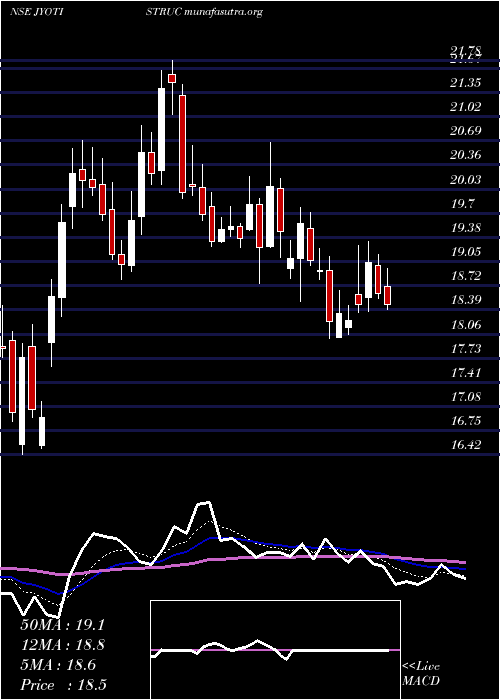
Task: Click the 16.42 price axis label
Action: click(x=466, y=445)
